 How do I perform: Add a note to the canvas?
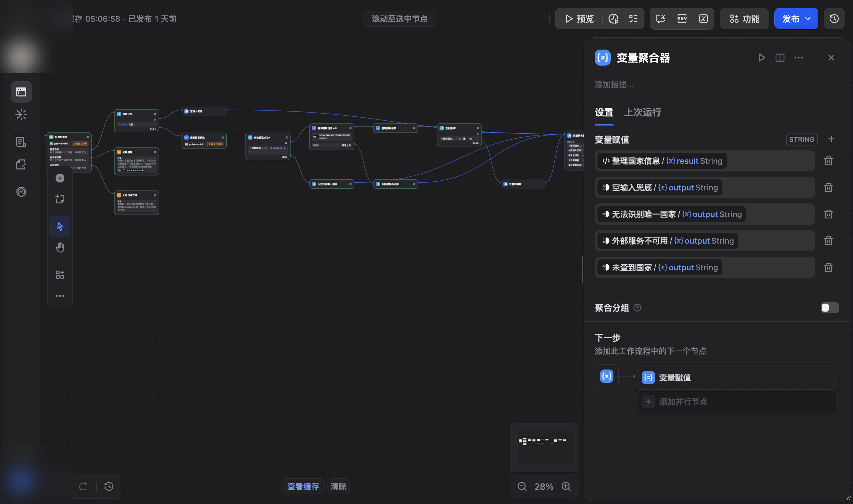[60, 199]
